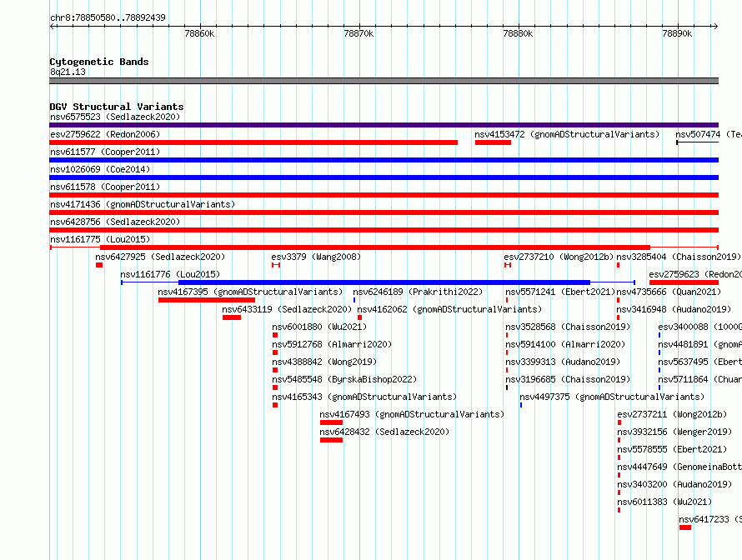Viewport: 742px width, 560px height.
Task: Click the small red nsv6427925 variant block
Action: [x=99, y=265]
